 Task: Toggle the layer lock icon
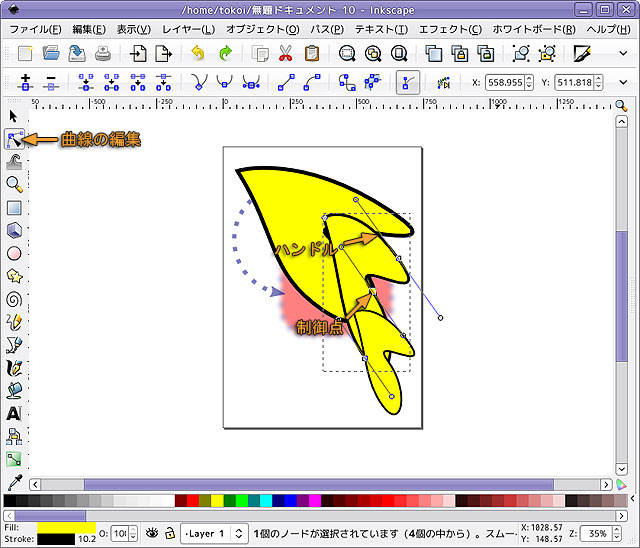(x=171, y=533)
